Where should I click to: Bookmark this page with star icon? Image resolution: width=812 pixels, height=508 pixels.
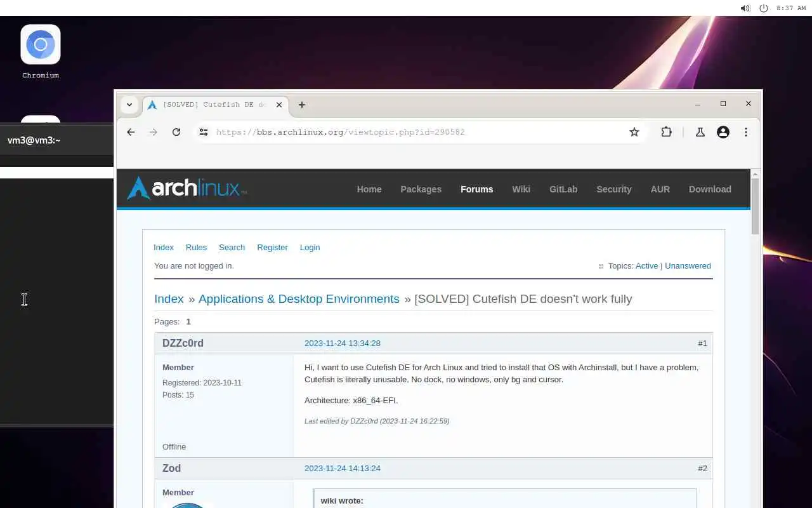tap(634, 132)
